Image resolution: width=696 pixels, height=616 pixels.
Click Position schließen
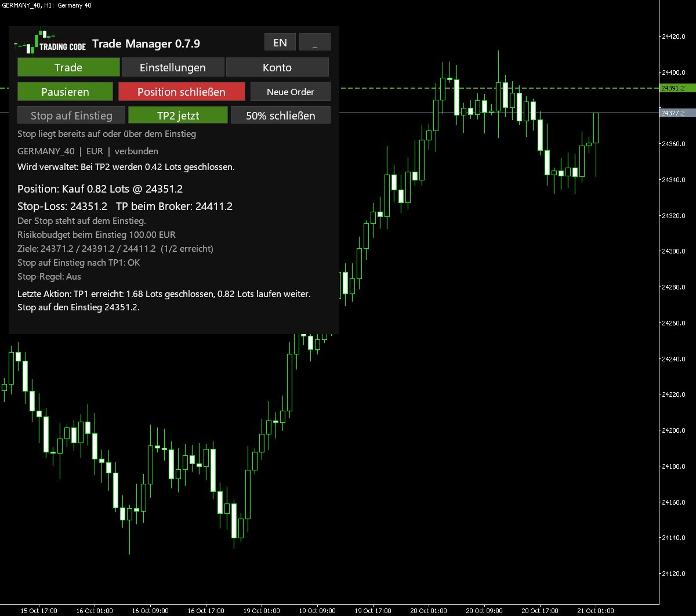[x=182, y=92]
